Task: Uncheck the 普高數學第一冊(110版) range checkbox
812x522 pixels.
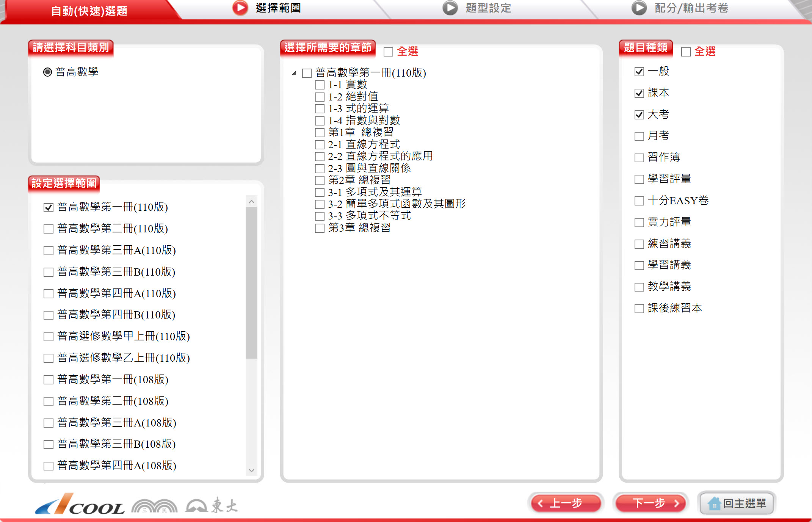Action: 49,207
